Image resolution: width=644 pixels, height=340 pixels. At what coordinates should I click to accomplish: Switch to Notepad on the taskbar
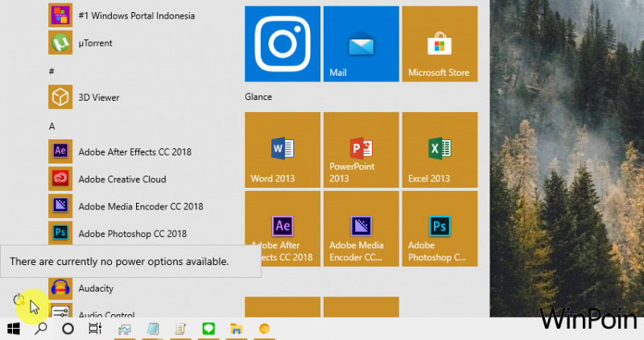point(153,329)
